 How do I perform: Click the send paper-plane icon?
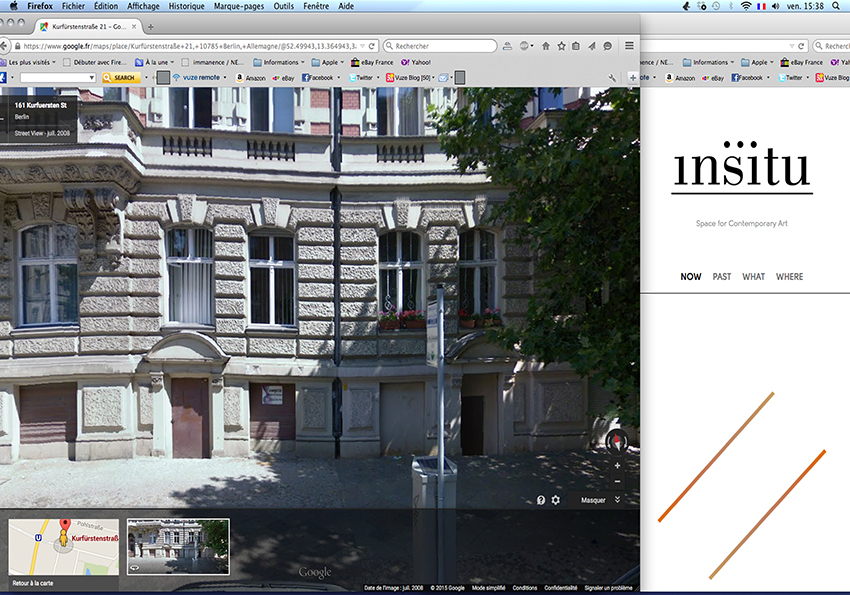[591, 46]
